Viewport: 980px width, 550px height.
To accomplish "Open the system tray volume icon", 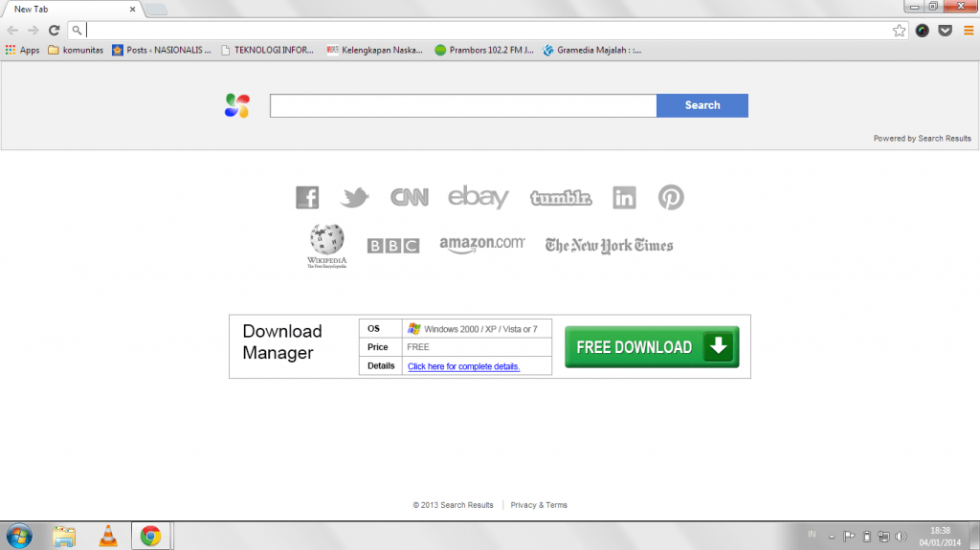I will click(901, 537).
